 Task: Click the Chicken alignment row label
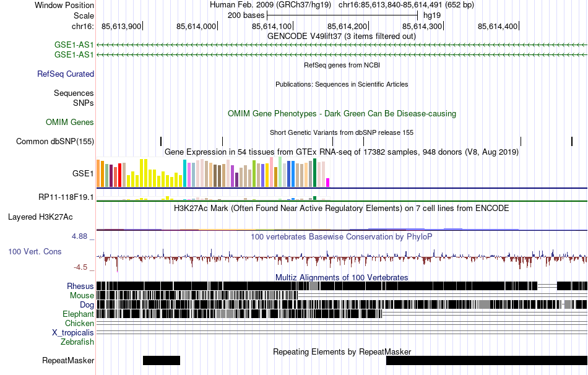[79, 323]
